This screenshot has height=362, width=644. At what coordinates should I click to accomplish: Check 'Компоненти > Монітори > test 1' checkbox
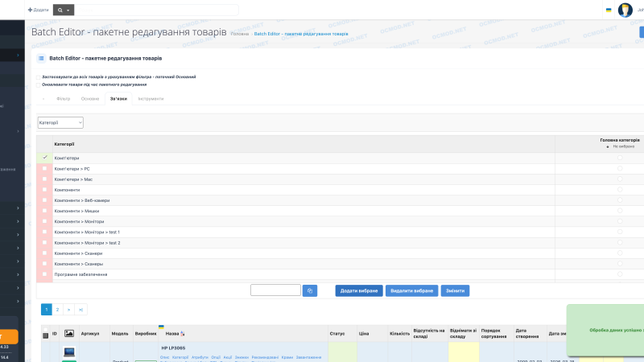pyautogui.click(x=45, y=232)
